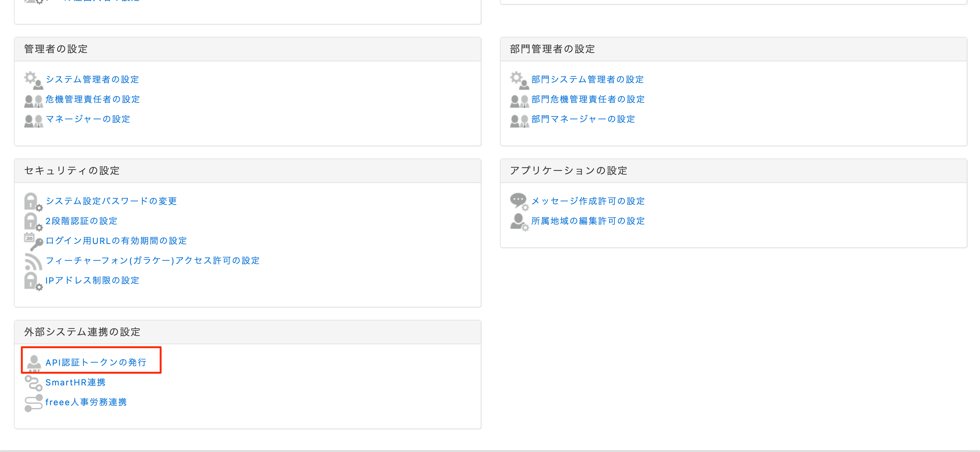
Task: Click the speech bubble icon for メッセージ作成許可
Action: tap(519, 201)
